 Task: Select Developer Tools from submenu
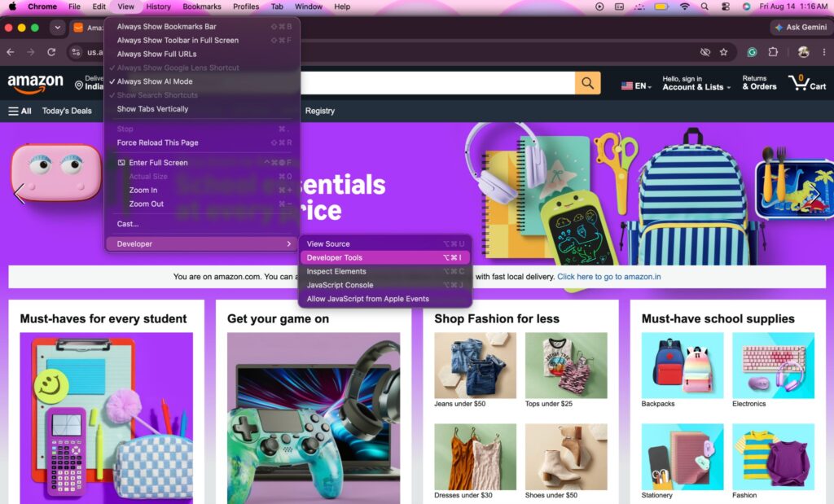(384, 258)
